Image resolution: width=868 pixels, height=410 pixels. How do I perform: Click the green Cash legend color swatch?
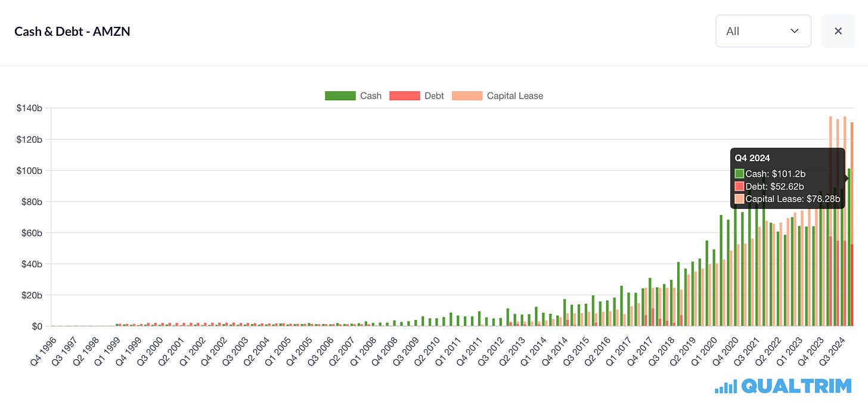click(x=340, y=95)
